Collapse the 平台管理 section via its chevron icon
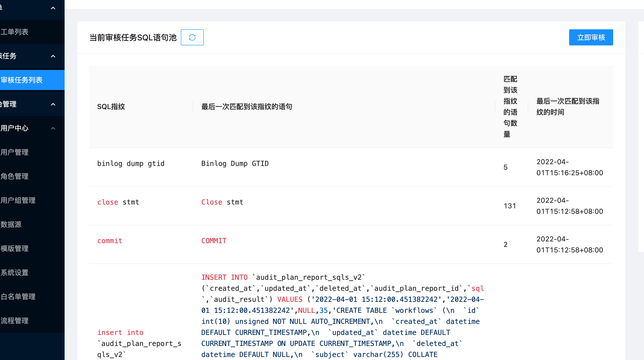The height and width of the screenshot is (360, 644). coord(53,104)
